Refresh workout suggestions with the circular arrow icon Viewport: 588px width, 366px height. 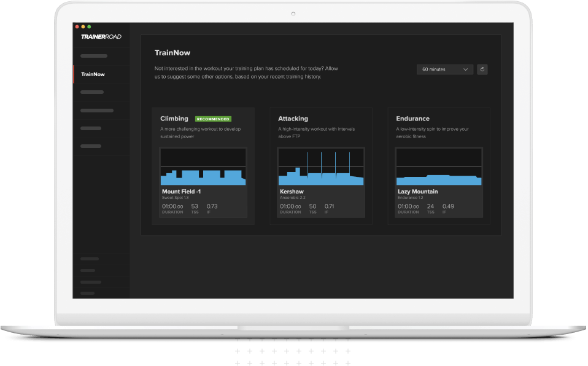pyautogui.click(x=482, y=69)
